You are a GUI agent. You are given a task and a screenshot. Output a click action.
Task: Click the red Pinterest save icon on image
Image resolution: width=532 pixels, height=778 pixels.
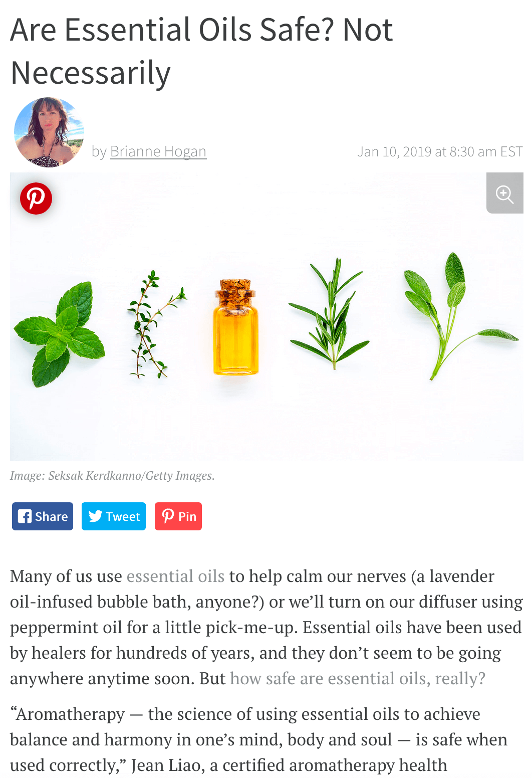tap(36, 199)
